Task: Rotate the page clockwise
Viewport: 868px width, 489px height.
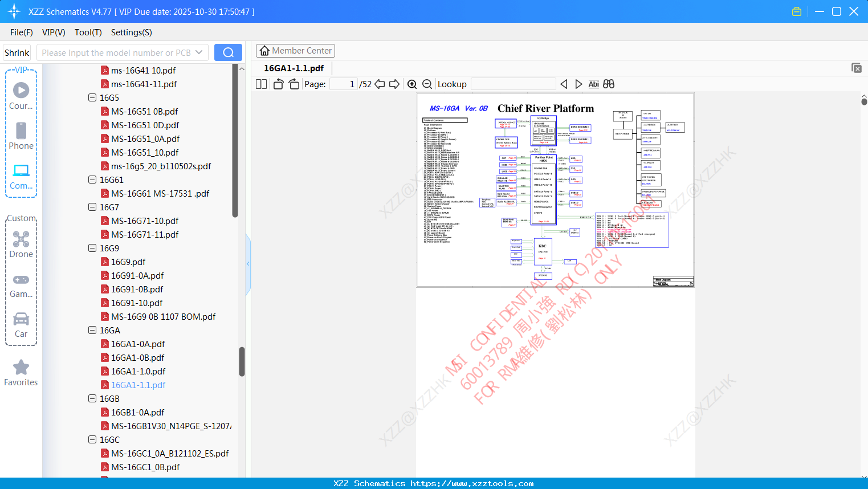Action: [294, 84]
